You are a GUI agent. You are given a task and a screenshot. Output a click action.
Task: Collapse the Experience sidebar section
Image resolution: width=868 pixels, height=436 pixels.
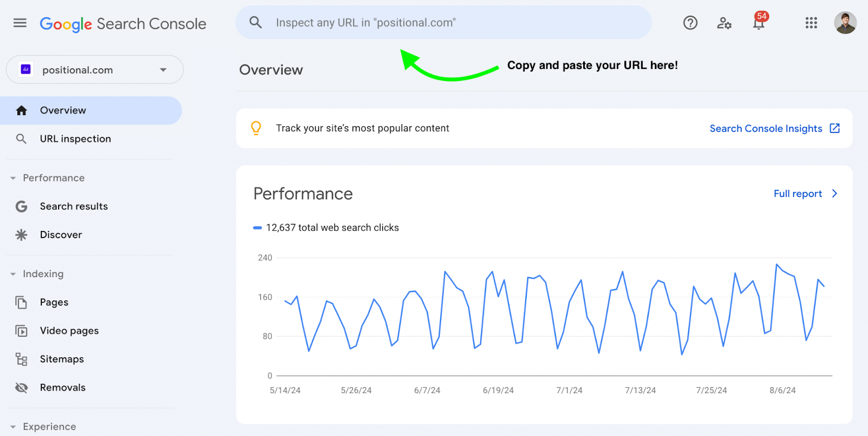(x=13, y=427)
